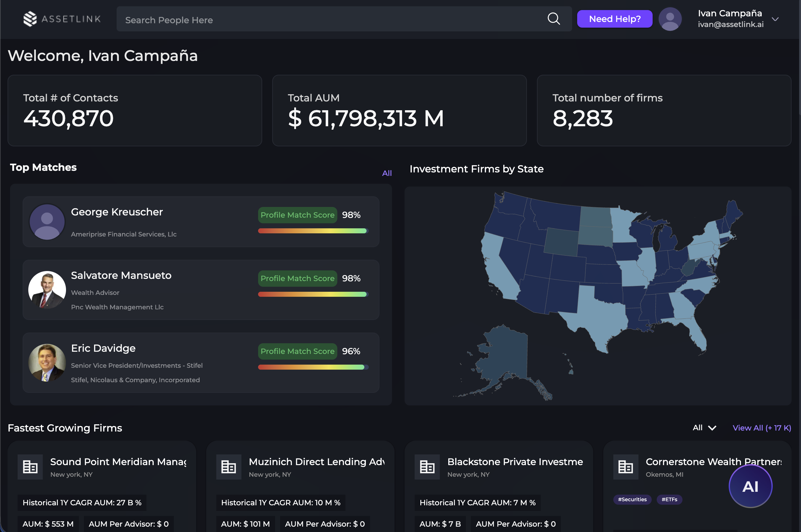Open the AI assistant button

[750, 486]
